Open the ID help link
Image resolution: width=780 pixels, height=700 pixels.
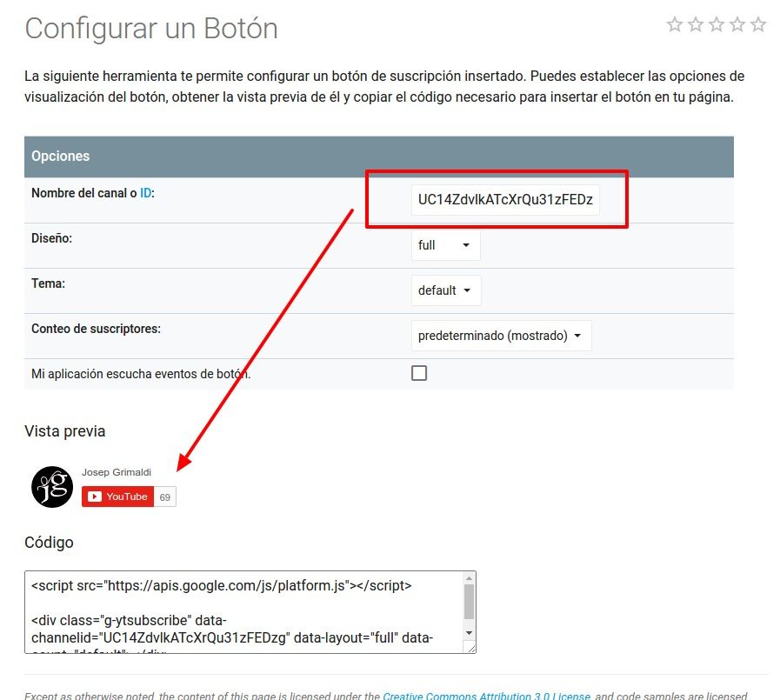pos(146,193)
